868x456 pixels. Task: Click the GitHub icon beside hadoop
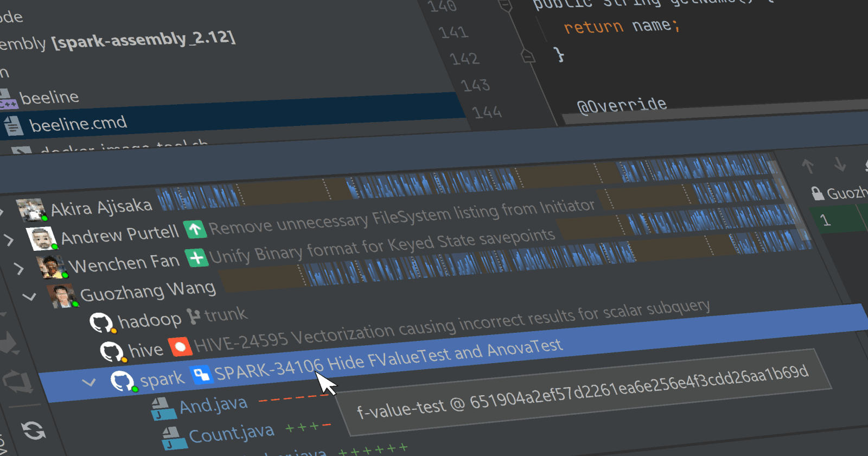point(101,322)
